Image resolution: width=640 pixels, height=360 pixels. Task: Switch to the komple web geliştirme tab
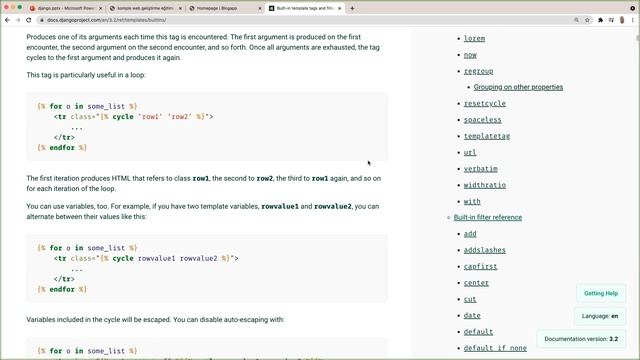point(145,8)
